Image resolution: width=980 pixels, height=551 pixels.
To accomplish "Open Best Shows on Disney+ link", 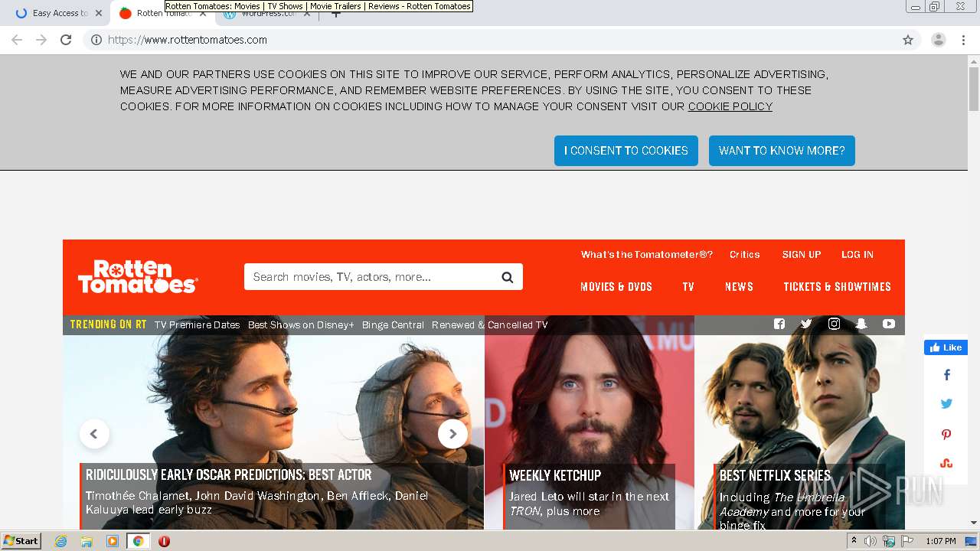I will coord(301,324).
